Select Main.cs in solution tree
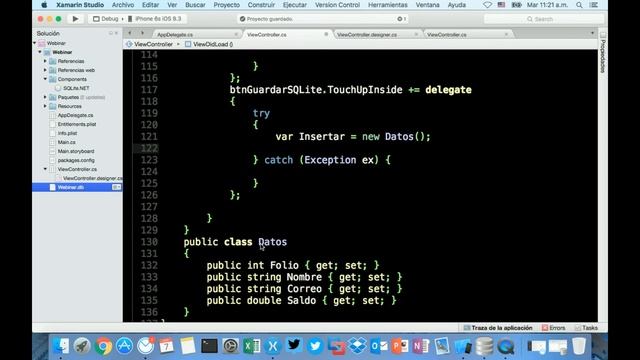The image size is (640, 360). tap(67, 142)
